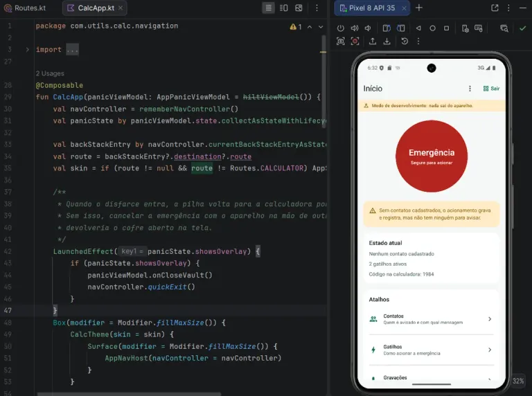
Task: Expand the folded import block
Action: (x=28, y=50)
